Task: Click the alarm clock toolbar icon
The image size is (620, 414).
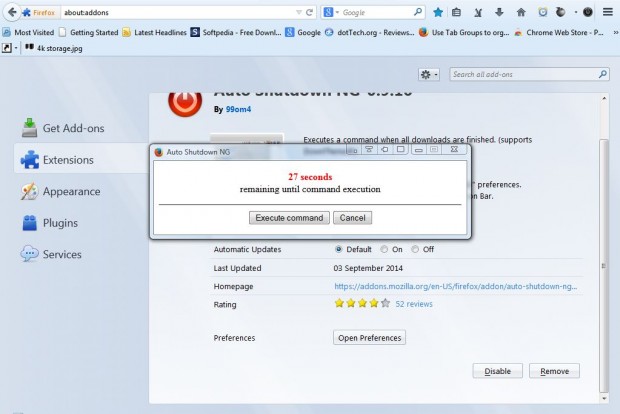Action: click(x=543, y=12)
